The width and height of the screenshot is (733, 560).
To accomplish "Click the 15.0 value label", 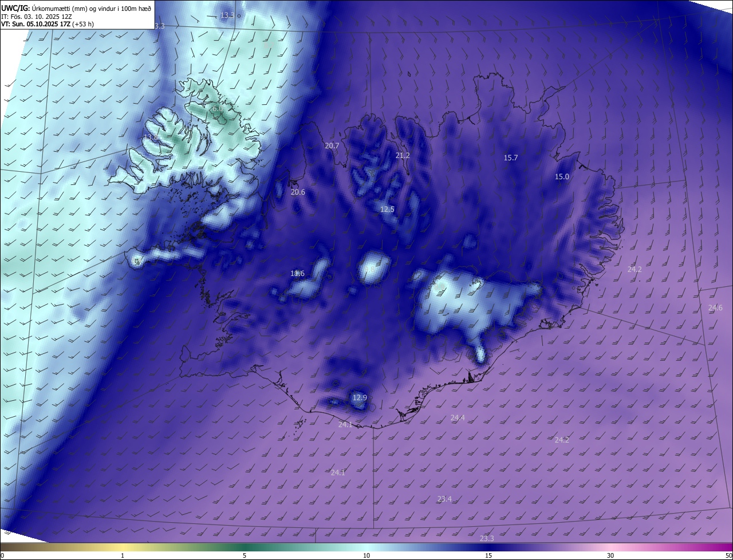I will tap(562, 177).
